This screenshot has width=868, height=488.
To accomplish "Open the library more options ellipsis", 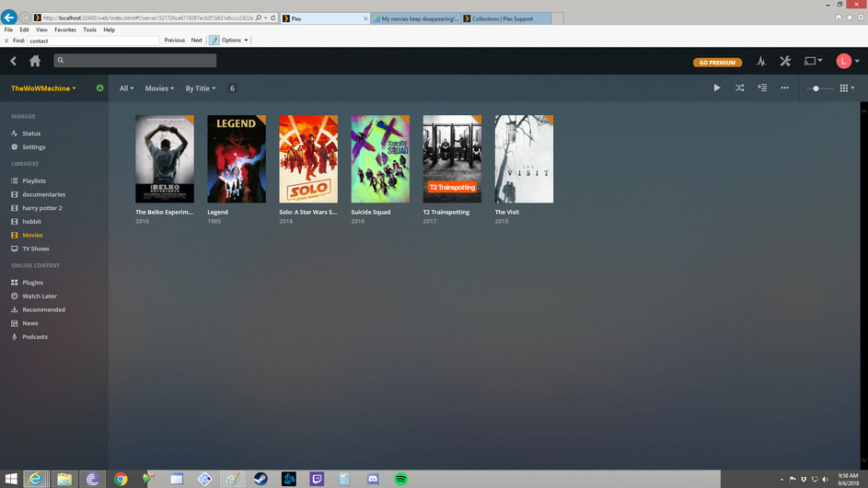I will (784, 88).
